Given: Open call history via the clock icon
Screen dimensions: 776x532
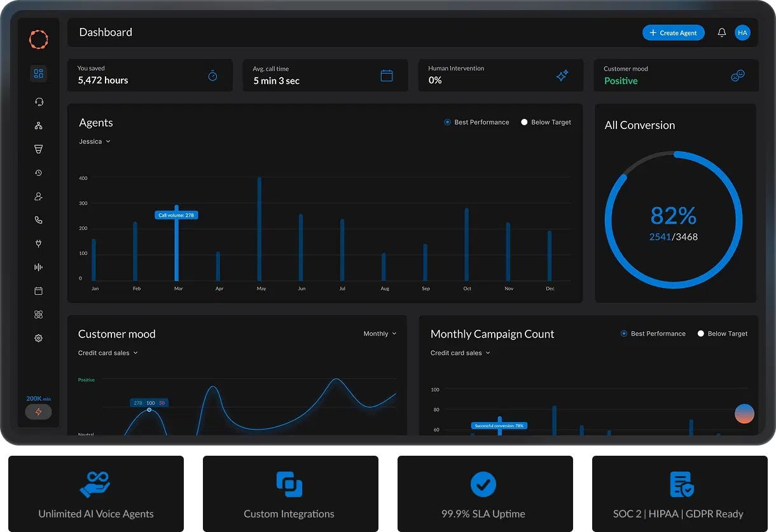Looking at the screenshot, I should [x=38, y=172].
